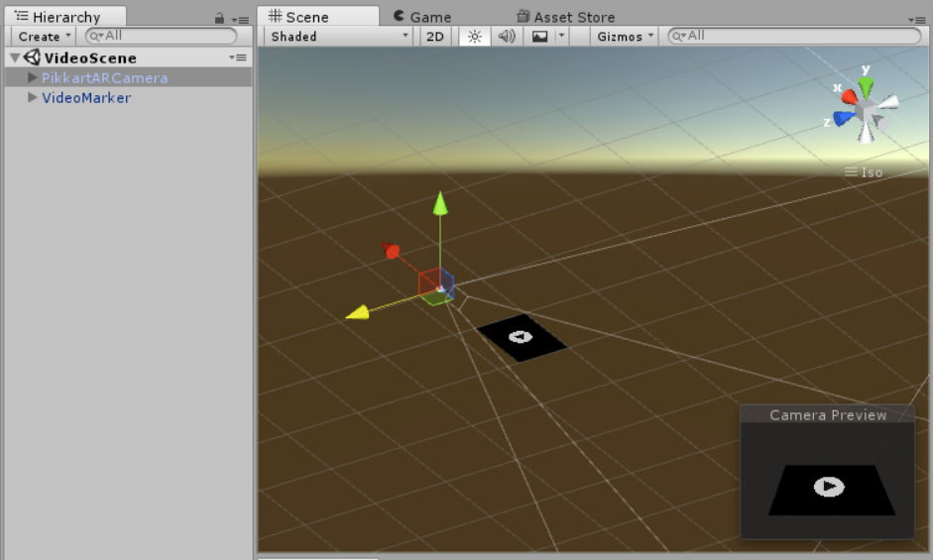The width and height of the screenshot is (933, 560).
Task: Open the VideoScene context options menu
Action: click(238, 57)
